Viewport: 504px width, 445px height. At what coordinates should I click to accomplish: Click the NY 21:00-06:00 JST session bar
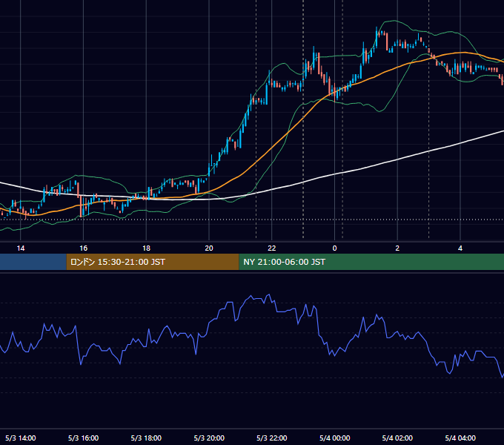[371, 262]
